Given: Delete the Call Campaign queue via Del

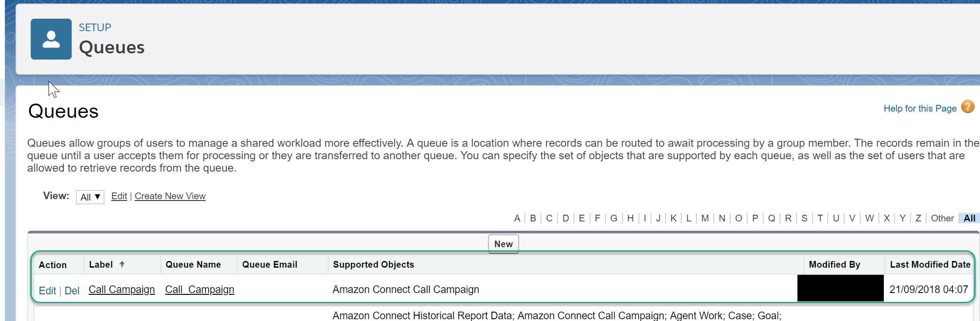Looking at the screenshot, I should pyautogui.click(x=72, y=291).
